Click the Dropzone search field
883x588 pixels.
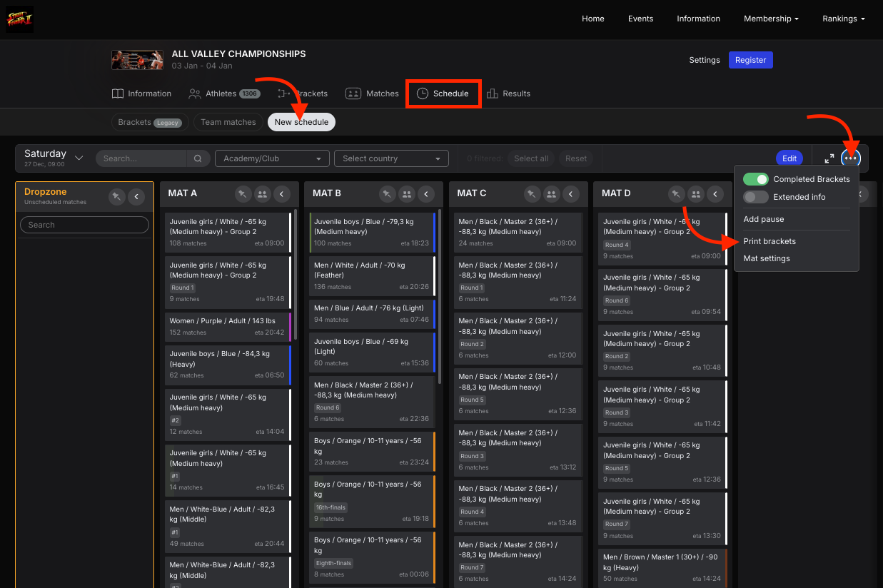tap(84, 225)
